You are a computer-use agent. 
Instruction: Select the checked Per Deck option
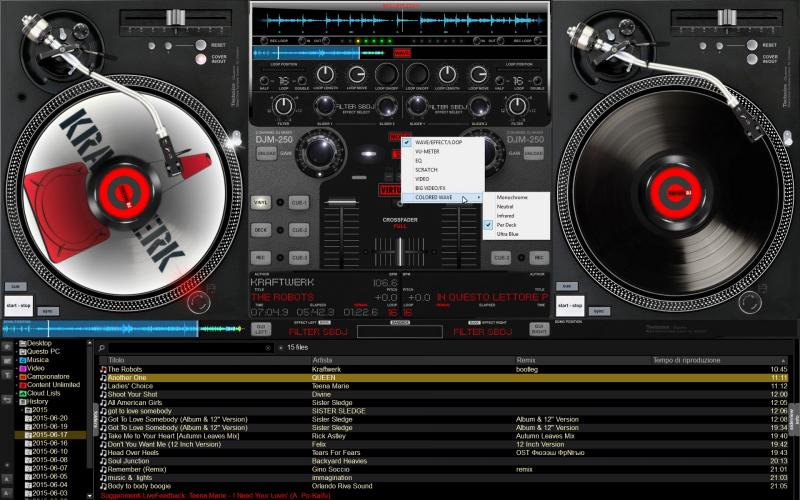506,225
